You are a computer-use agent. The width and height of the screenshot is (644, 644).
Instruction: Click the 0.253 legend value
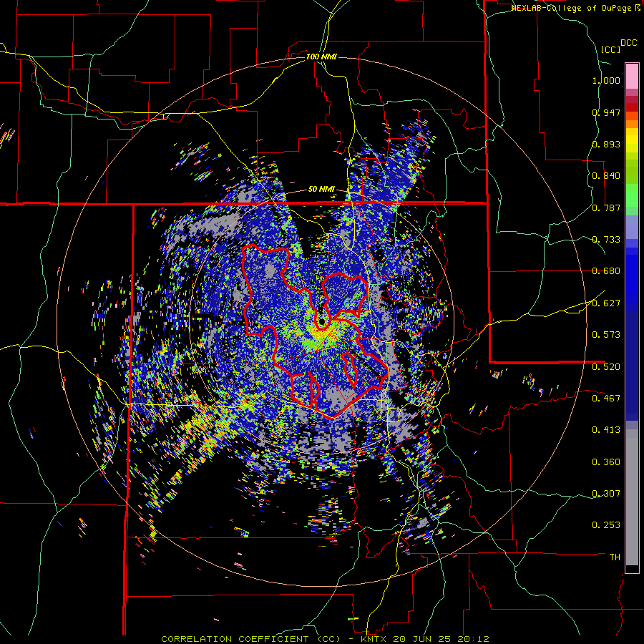(606, 525)
